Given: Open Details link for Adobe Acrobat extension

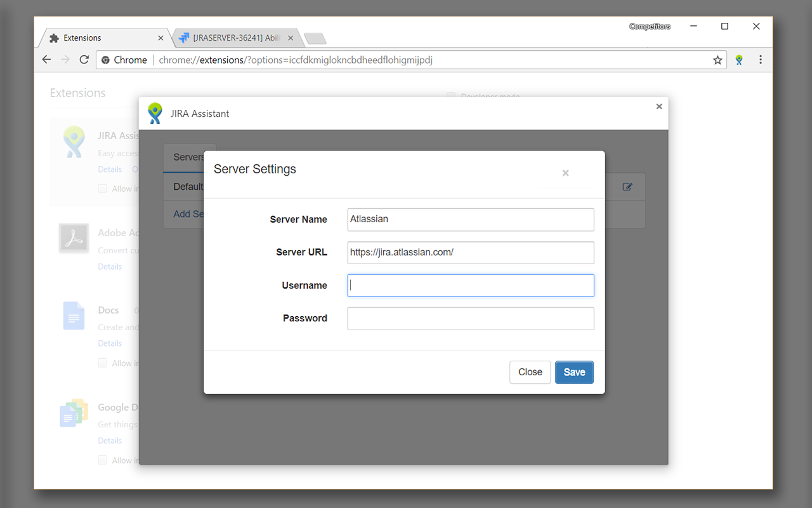Looking at the screenshot, I should 110,267.
